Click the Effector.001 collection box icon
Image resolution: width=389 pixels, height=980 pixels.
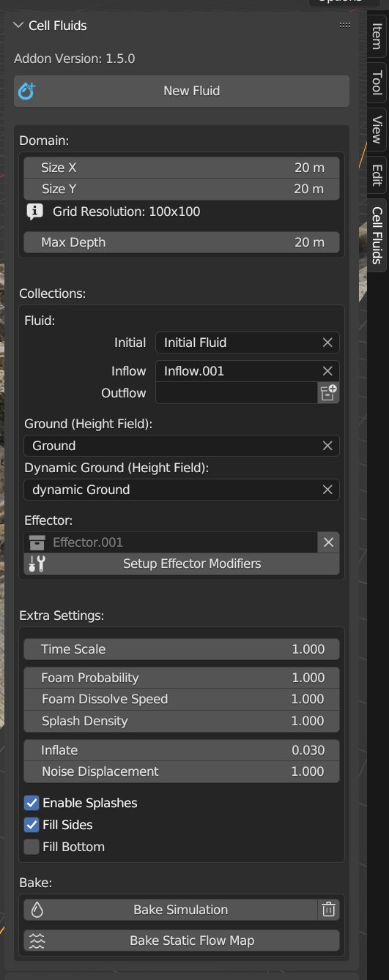(x=37, y=542)
